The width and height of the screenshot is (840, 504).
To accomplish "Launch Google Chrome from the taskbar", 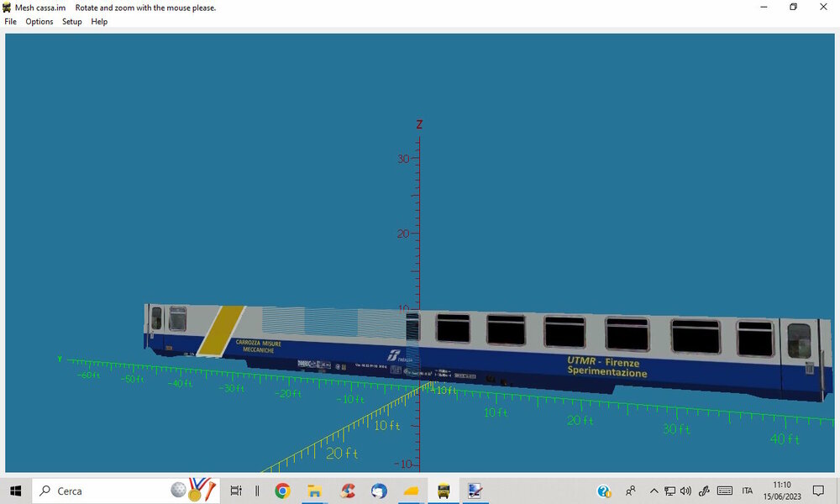I will click(282, 491).
